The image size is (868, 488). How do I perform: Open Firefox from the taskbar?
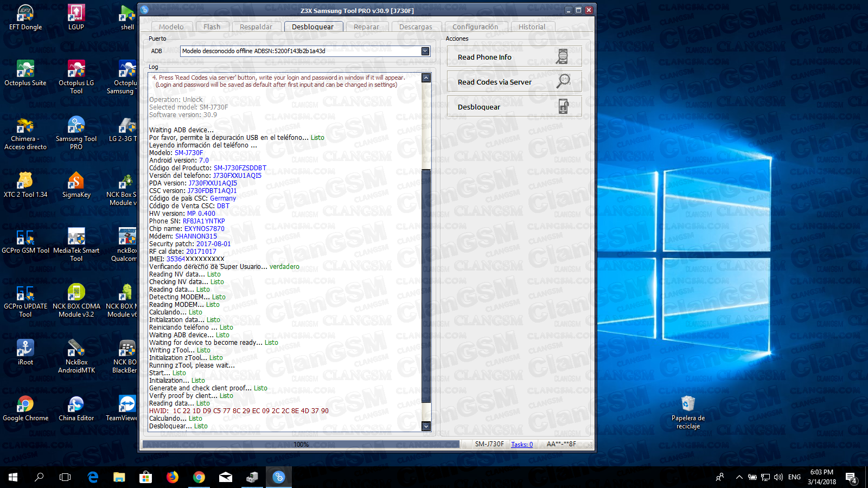coord(173,477)
